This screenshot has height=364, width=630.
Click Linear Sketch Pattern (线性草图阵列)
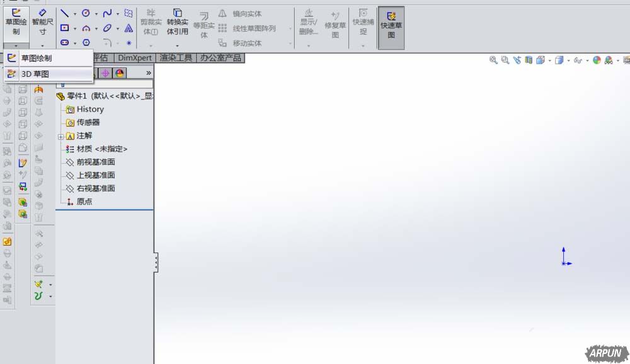[x=247, y=28]
